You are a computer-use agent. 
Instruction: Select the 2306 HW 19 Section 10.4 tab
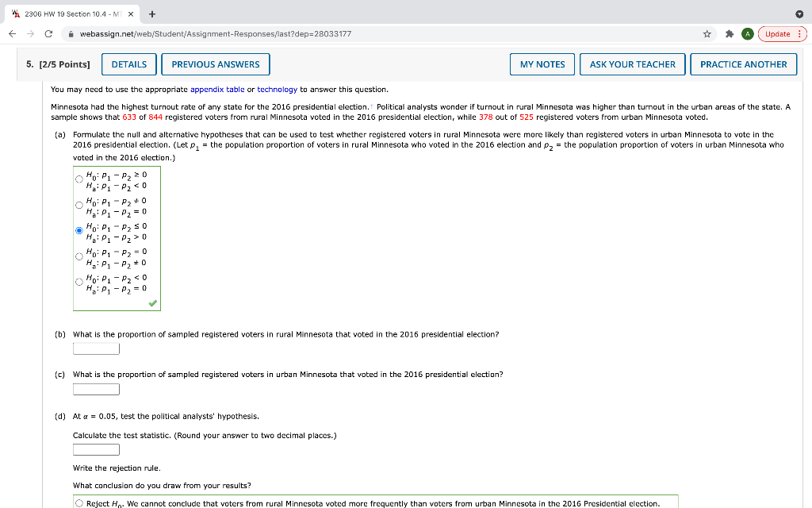[72, 14]
